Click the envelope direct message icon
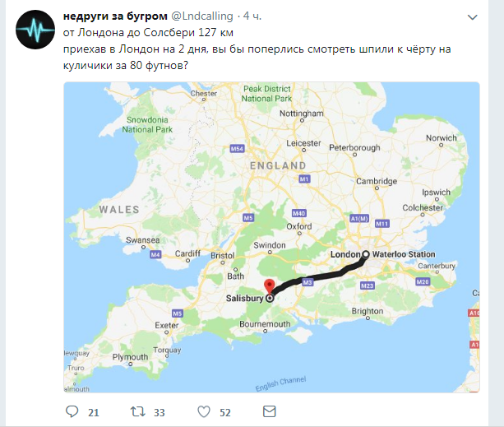This screenshot has height=427, width=504. click(270, 411)
